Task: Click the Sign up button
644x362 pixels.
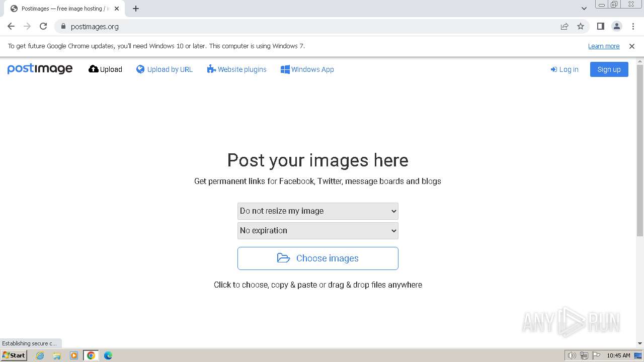Action: tap(609, 69)
